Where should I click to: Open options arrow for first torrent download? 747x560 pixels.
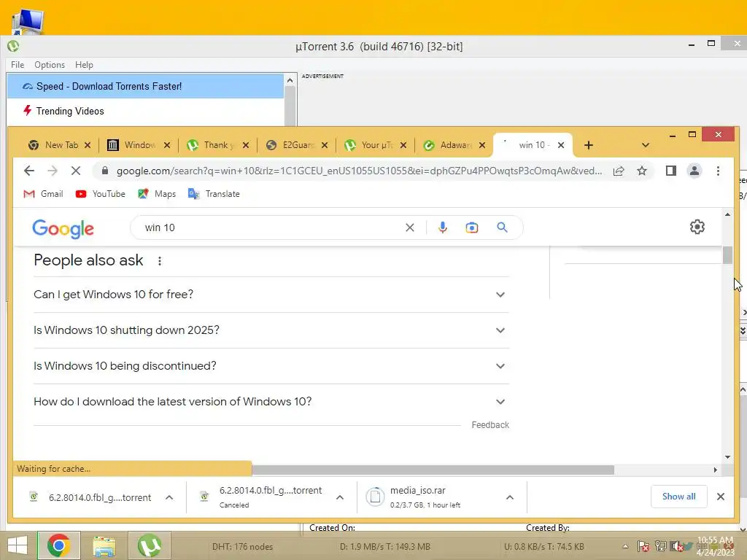point(169,497)
